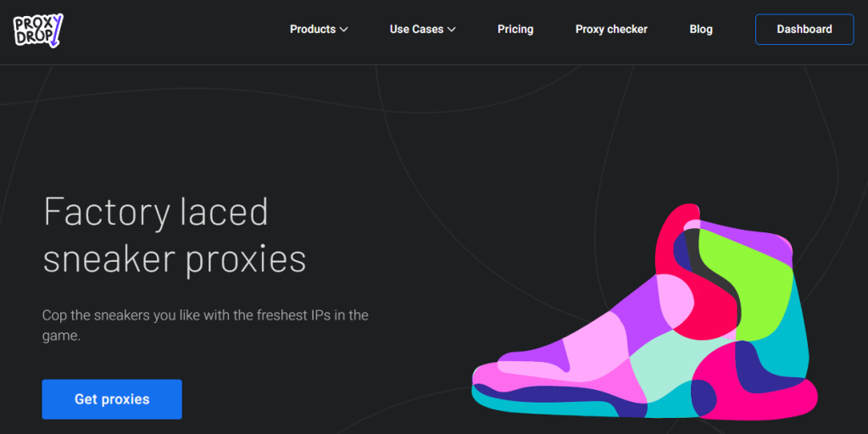Click the chevron next to Products
The height and width of the screenshot is (434, 868).
[x=344, y=30]
